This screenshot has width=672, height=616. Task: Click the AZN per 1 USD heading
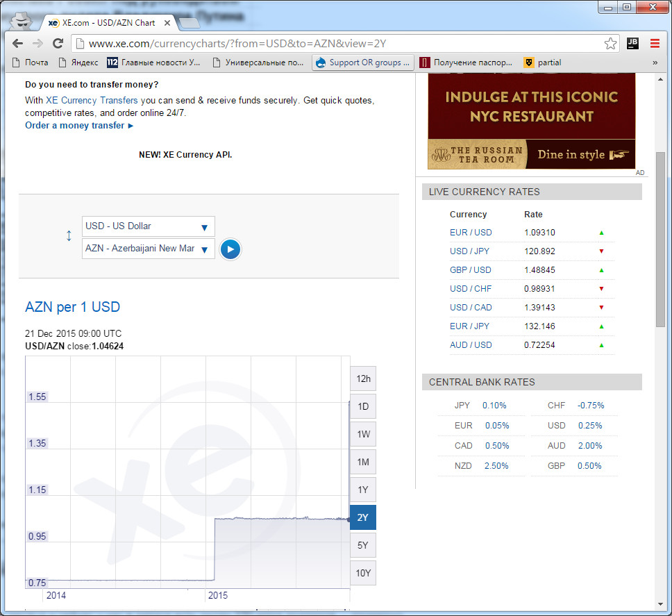pyautogui.click(x=72, y=307)
